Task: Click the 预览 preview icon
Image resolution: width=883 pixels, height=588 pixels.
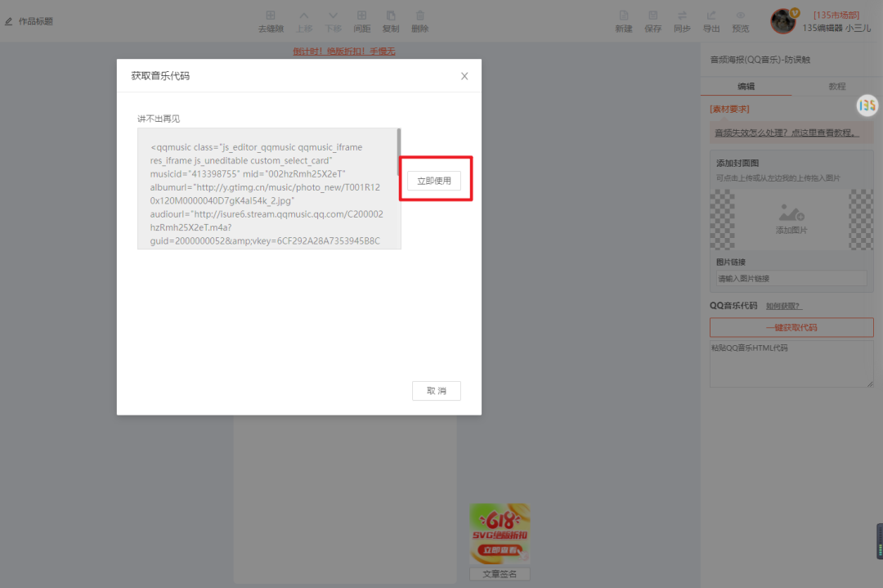Action: [741, 21]
